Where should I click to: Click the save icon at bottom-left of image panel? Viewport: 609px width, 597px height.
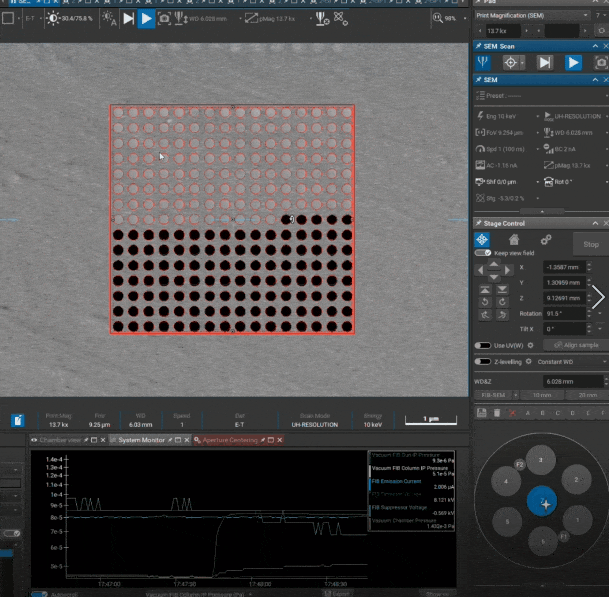click(x=18, y=421)
